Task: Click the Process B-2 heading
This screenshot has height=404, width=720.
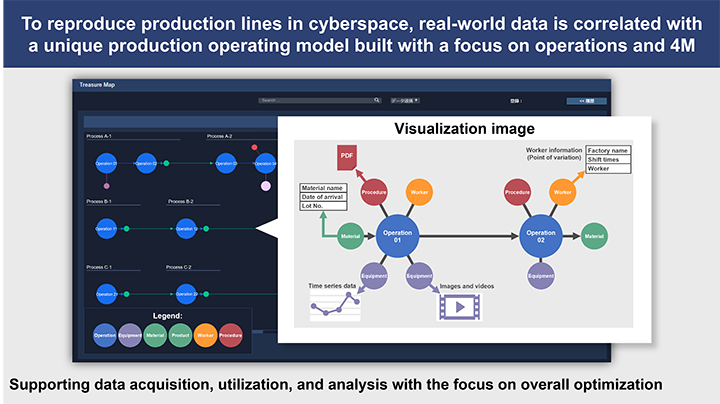Action: coord(180,201)
